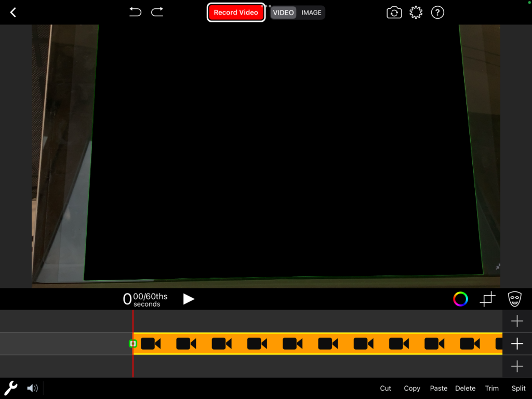Switch camera with the flip camera icon

pos(394,12)
